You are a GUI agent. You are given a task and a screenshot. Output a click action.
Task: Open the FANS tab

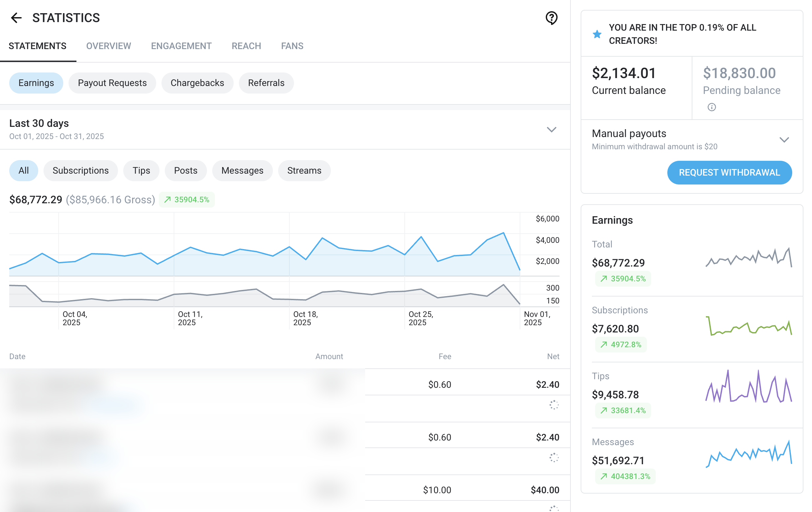[292, 46]
